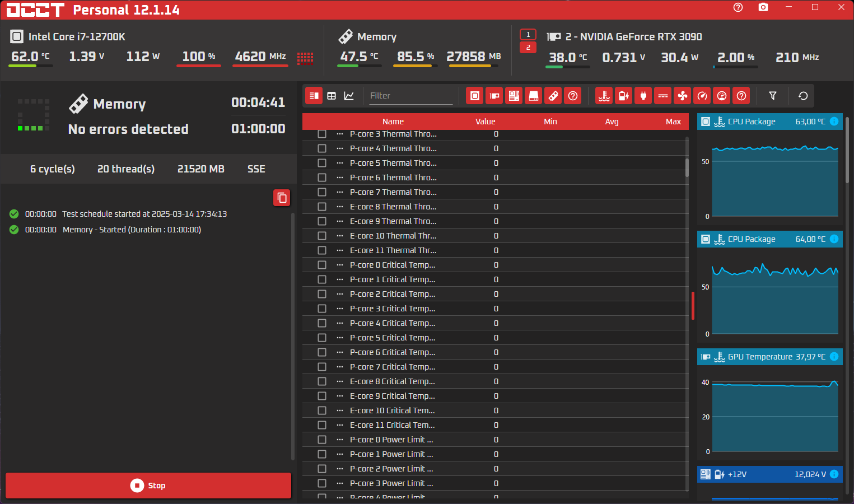Click the Filter text field
Image resolution: width=854 pixels, height=504 pixels.
[x=410, y=96]
